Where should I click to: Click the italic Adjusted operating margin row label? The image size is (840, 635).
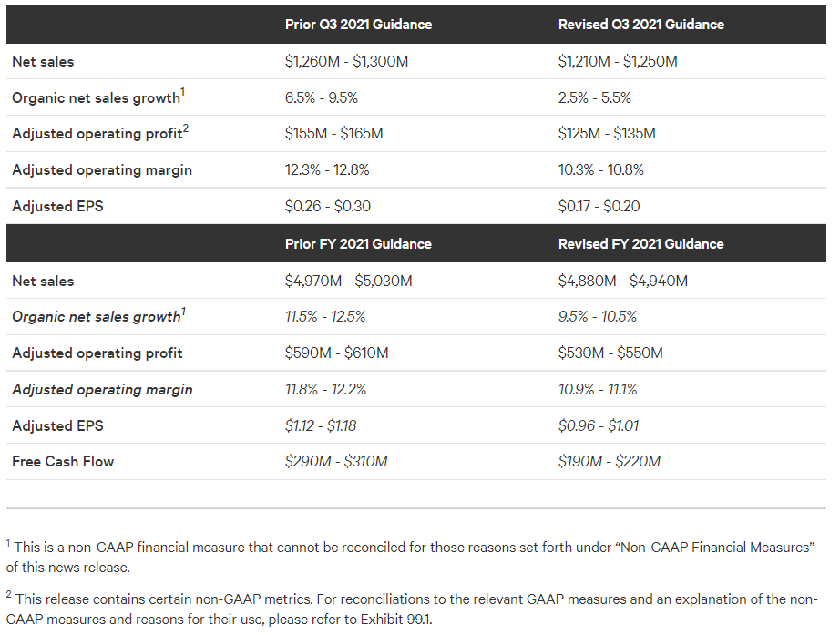[x=102, y=390]
